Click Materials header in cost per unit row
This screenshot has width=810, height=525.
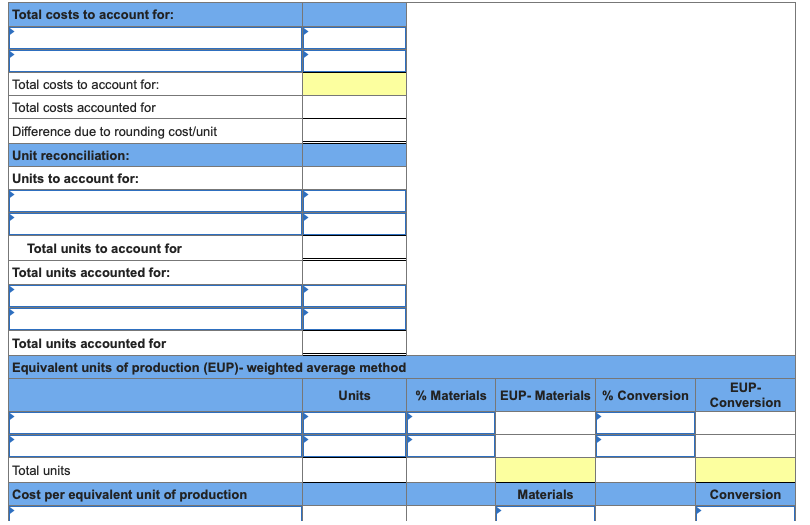546,495
